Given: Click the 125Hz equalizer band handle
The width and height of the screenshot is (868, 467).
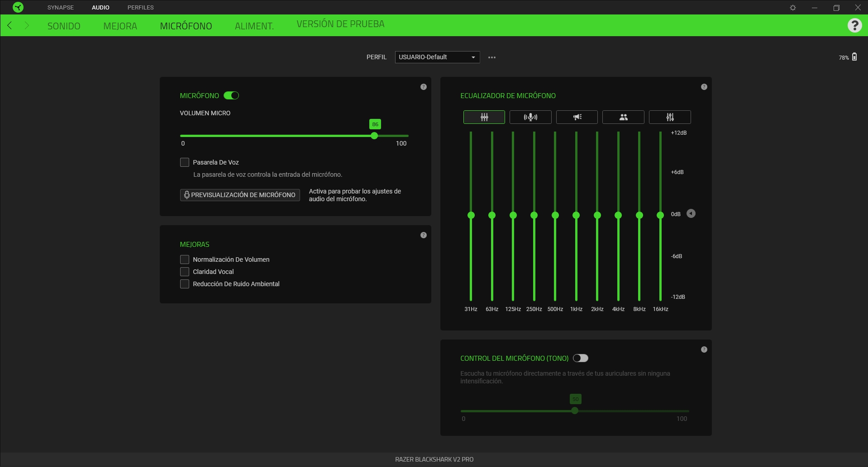Looking at the screenshot, I should tap(513, 215).
